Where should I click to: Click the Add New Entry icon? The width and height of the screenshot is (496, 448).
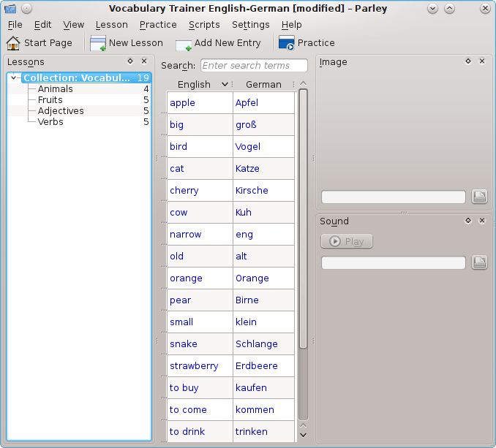click(x=184, y=44)
